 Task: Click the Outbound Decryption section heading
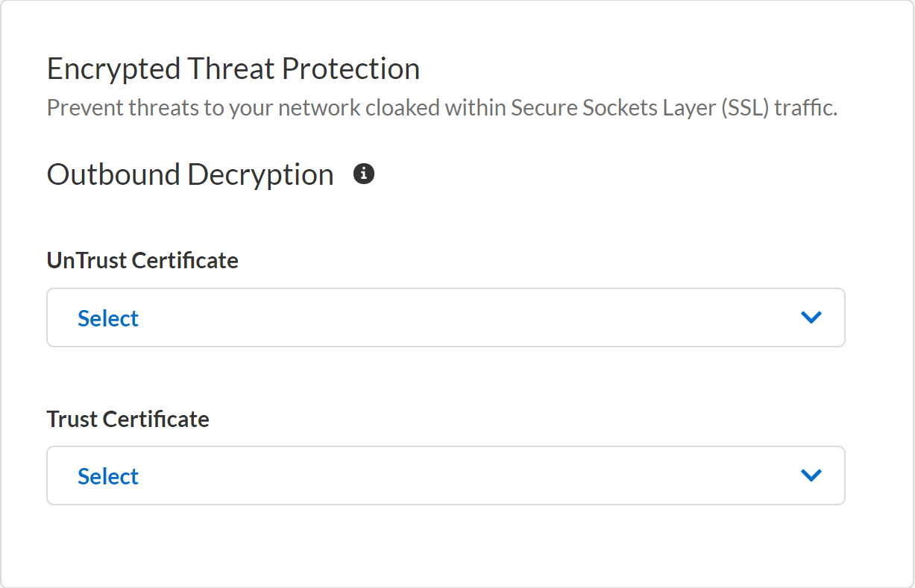click(x=190, y=174)
